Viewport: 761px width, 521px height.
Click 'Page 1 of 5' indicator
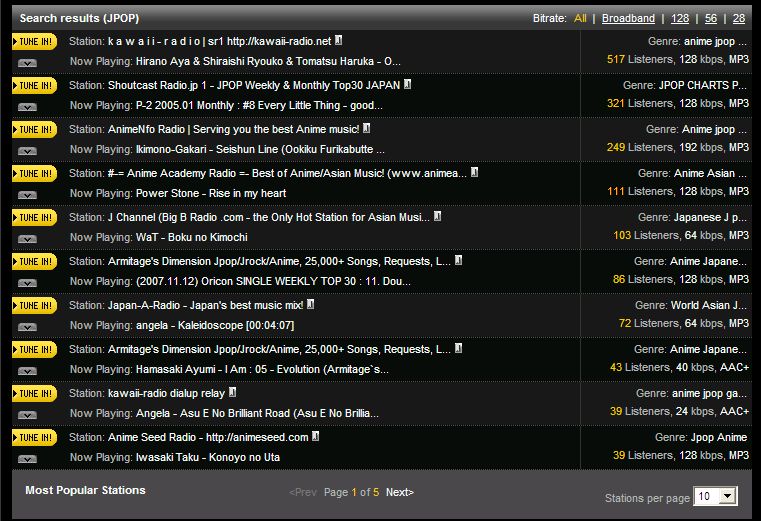coord(351,492)
